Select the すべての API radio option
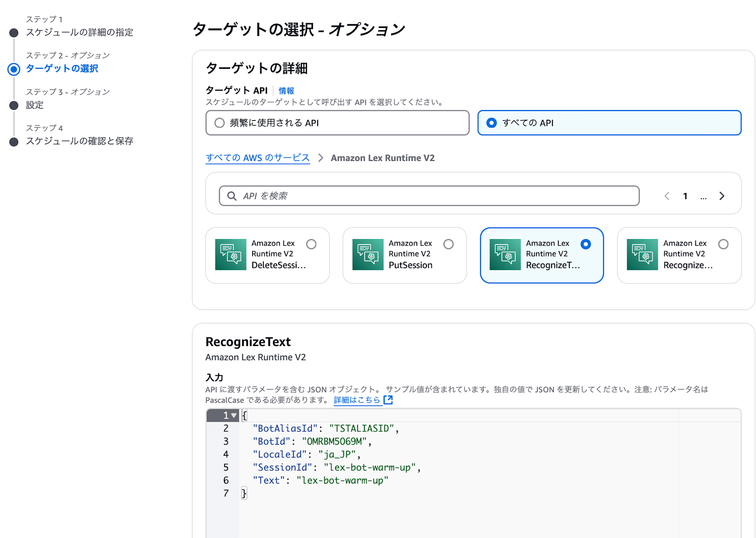756x538 pixels. pyautogui.click(x=491, y=123)
